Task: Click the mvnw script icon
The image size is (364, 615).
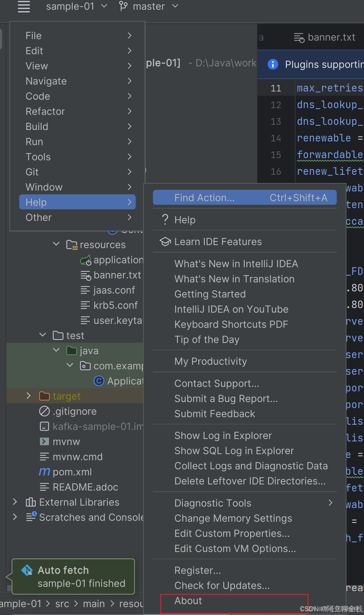Action: coord(44,441)
